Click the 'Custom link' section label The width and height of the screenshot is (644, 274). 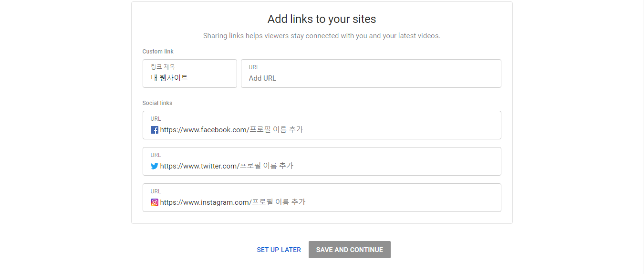coord(158,52)
